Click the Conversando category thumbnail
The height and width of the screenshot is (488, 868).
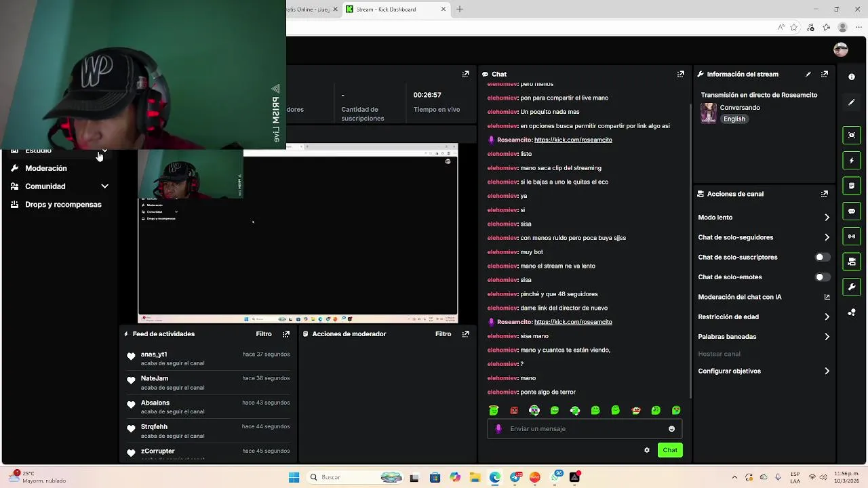click(709, 113)
